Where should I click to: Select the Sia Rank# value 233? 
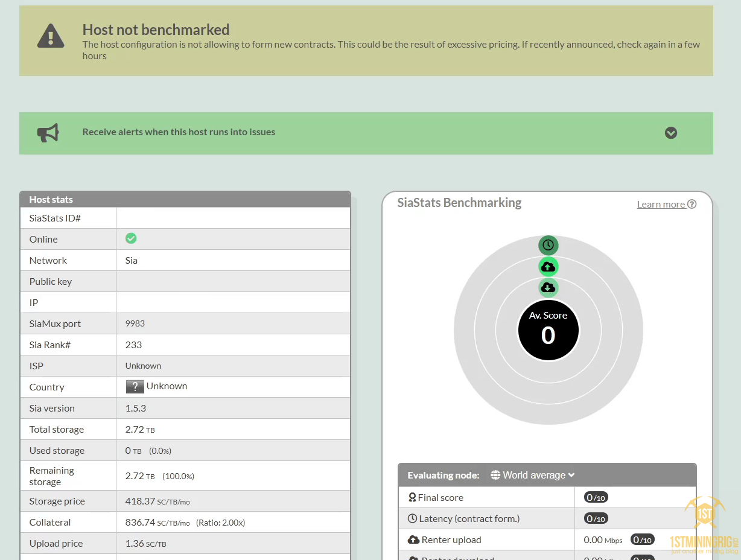click(x=133, y=345)
